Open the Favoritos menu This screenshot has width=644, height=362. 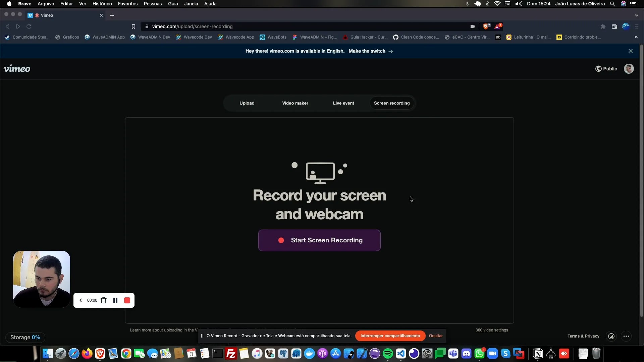[128, 4]
